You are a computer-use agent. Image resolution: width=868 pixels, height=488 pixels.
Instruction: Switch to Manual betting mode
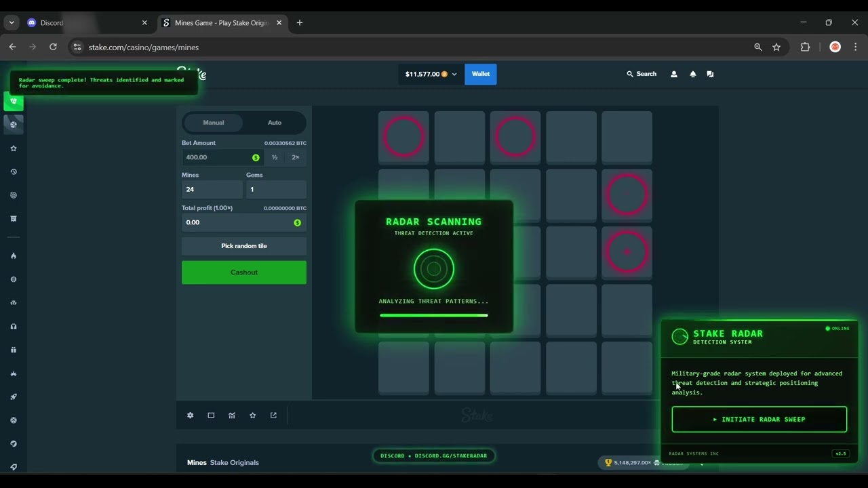tap(214, 123)
